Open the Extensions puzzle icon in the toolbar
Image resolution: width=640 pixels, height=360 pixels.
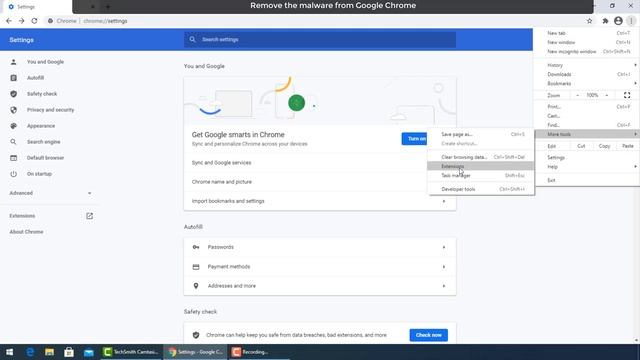[x=605, y=21]
